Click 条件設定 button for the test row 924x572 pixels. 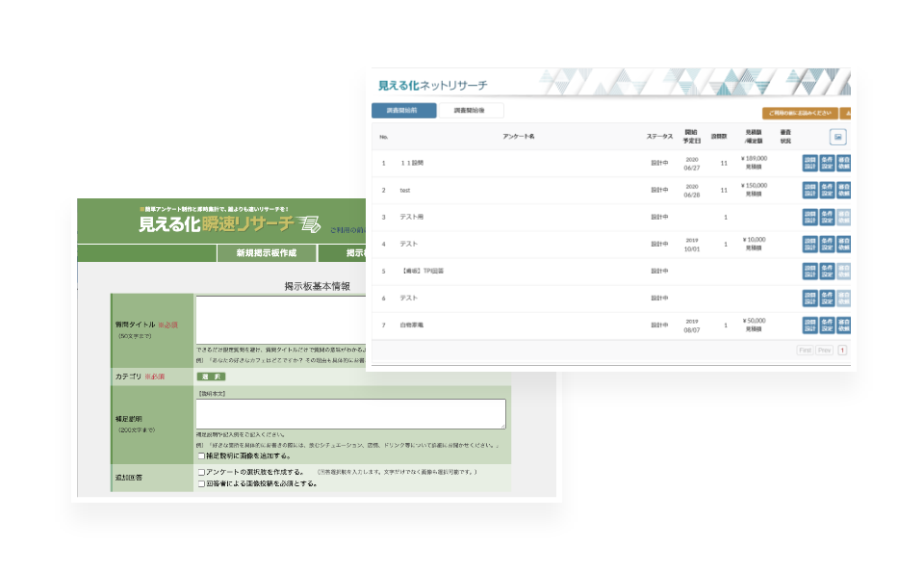coord(827,190)
